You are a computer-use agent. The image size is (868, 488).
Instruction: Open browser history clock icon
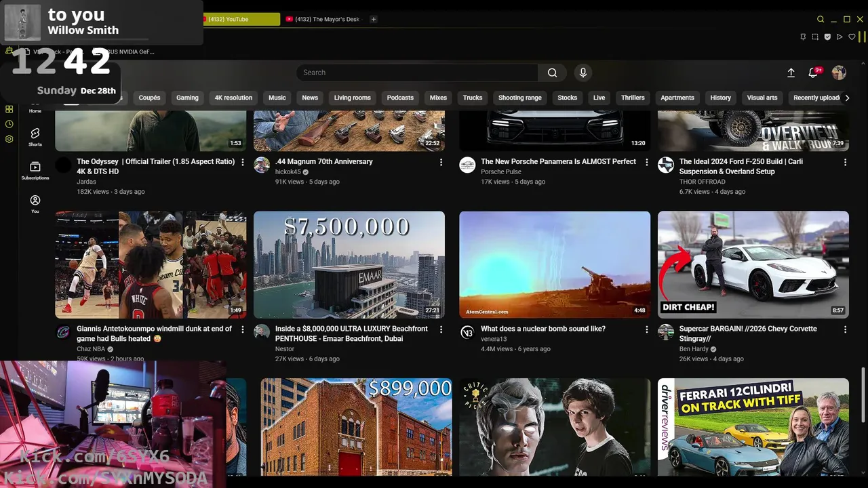(x=9, y=124)
